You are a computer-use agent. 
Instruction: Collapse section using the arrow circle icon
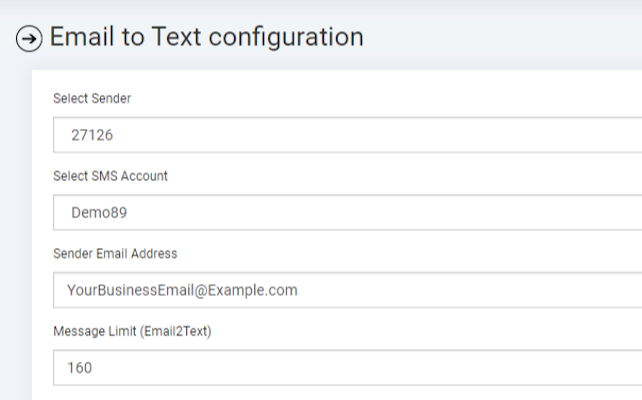pyautogui.click(x=30, y=39)
